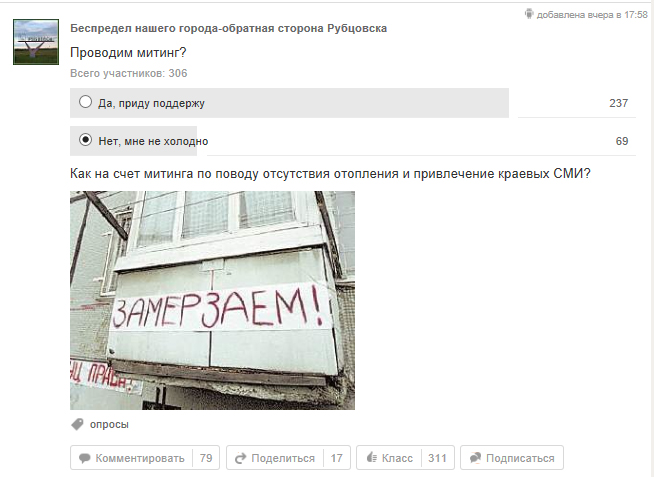The image size is (654, 477).
Task: Click the Android device icon near timestamp
Action: [529, 14]
